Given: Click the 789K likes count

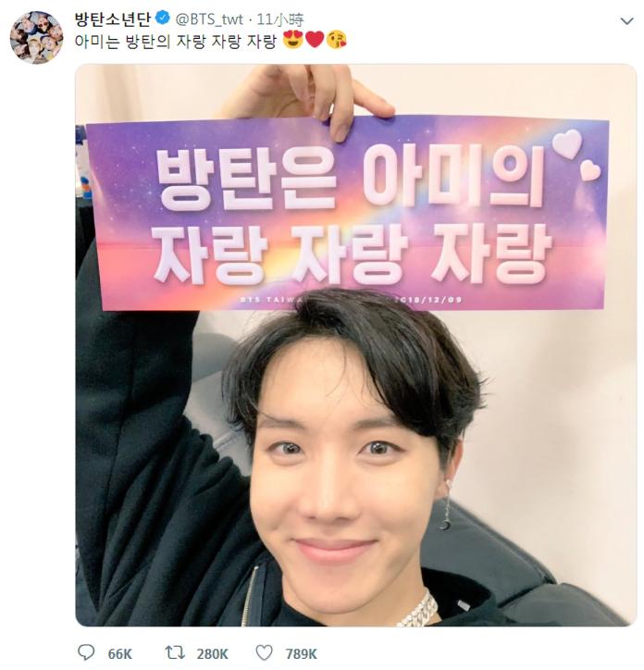Looking at the screenshot, I should [302, 653].
